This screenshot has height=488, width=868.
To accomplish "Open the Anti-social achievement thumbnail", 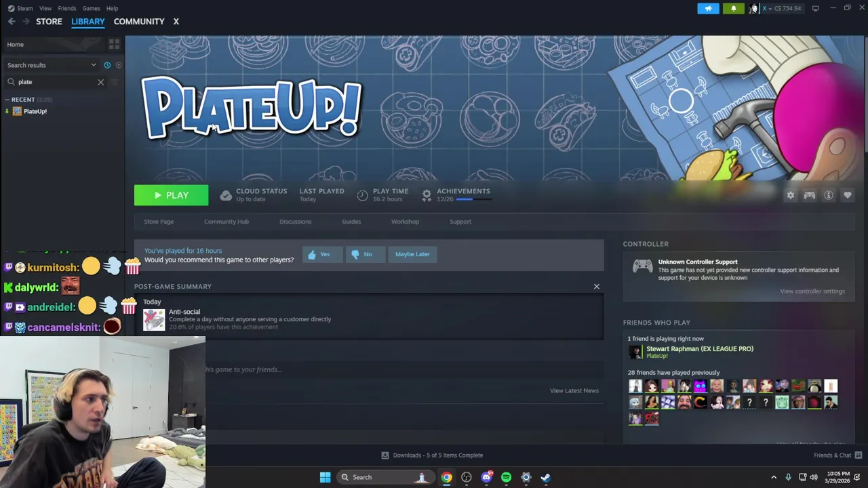I will tap(154, 319).
